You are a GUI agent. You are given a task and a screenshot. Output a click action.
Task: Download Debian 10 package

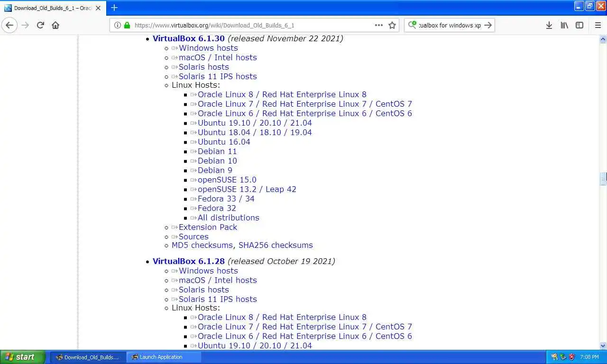[x=217, y=161]
